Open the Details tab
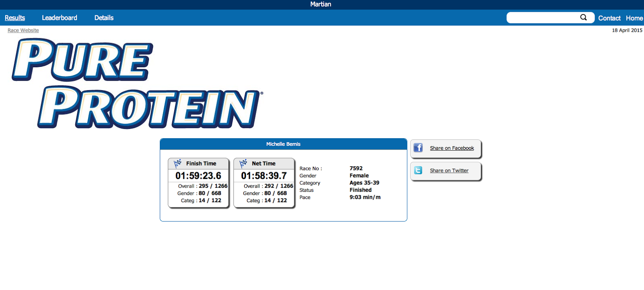 tap(104, 18)
